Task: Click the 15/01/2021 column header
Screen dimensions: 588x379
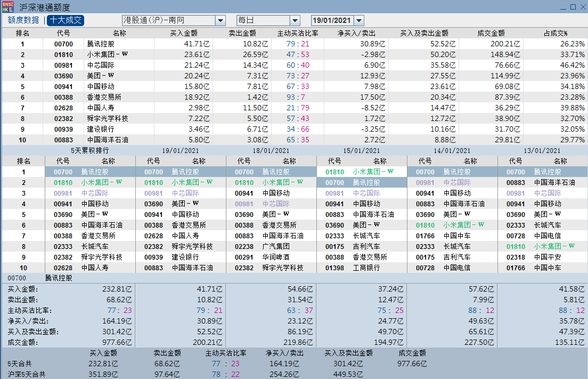Action: (362, 150)
